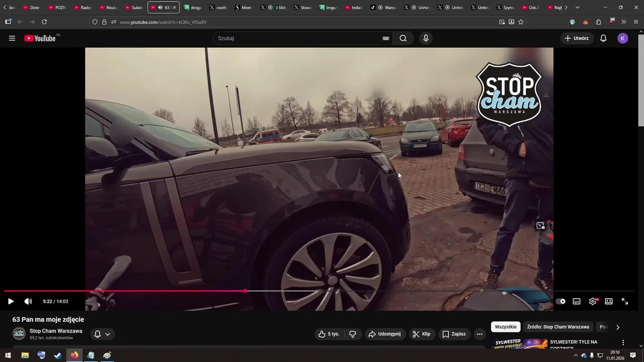Click the Stop Cham logo card on the video
Screen dimensions: 644x362
pyautogui.click(x=509, y=95)
